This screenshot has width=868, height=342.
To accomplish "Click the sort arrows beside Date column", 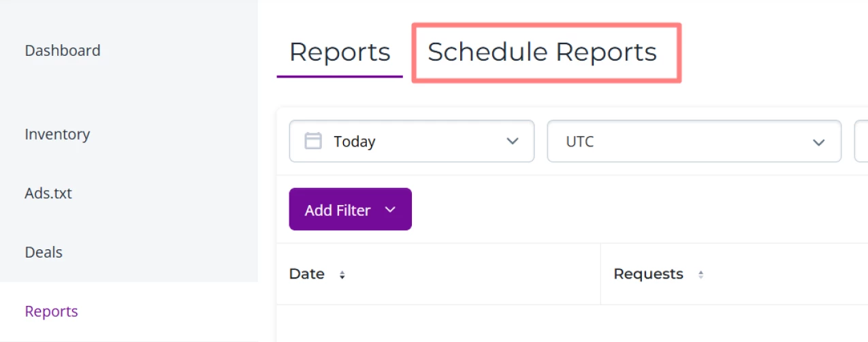I will [x=342, y=275].
